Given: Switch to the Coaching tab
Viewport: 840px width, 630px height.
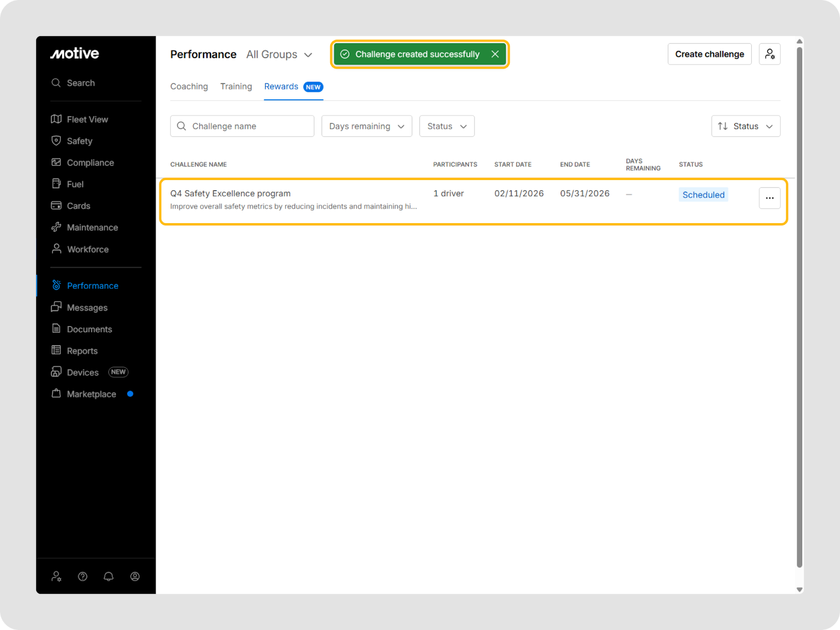Looking at the screenshot, I should tap(189, 87).
